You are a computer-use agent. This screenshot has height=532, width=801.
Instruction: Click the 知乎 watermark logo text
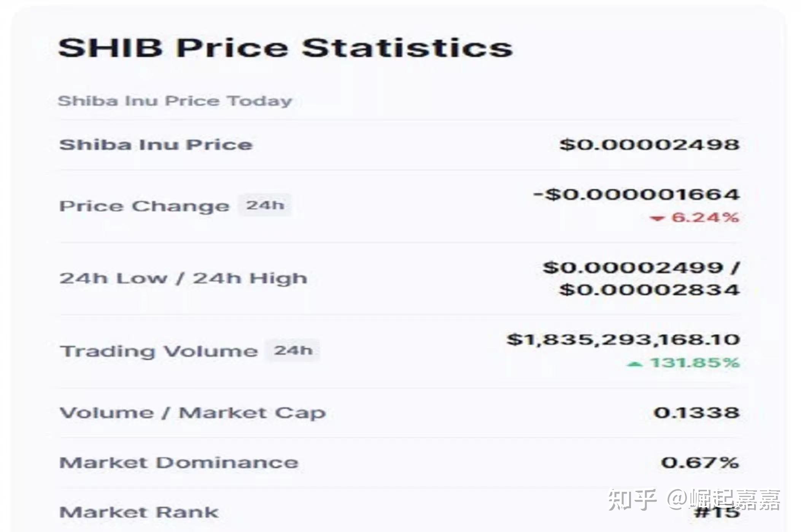tap(632, 500)
